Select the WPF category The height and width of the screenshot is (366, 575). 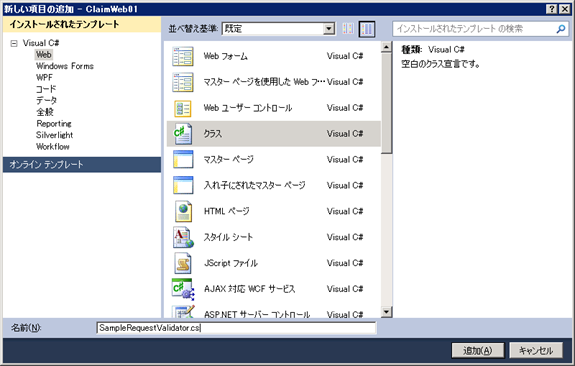click(x=44, y=77)
